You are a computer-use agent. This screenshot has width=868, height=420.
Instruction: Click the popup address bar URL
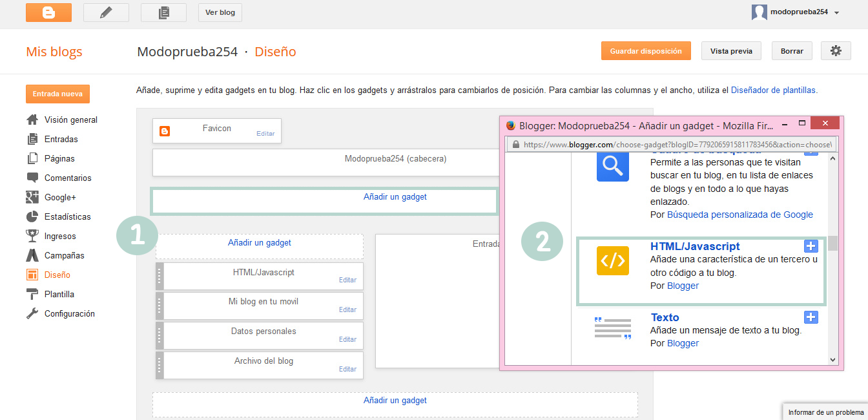[677, 145]
